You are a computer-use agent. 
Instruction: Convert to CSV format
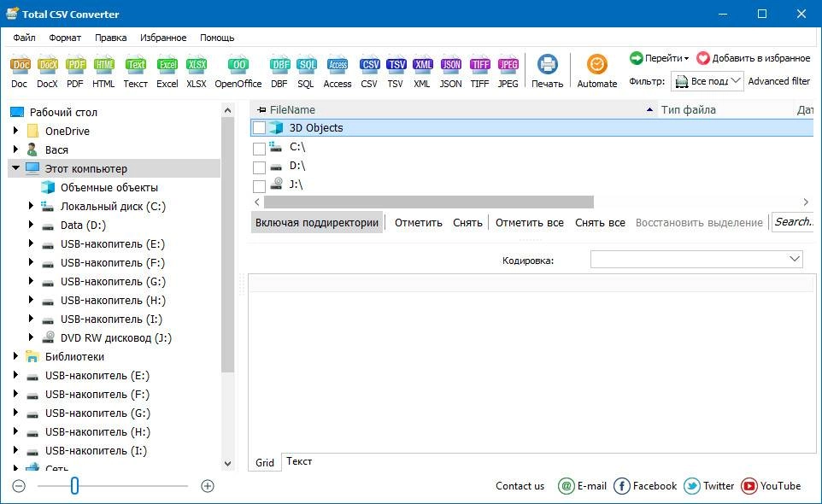pos(370,72)
